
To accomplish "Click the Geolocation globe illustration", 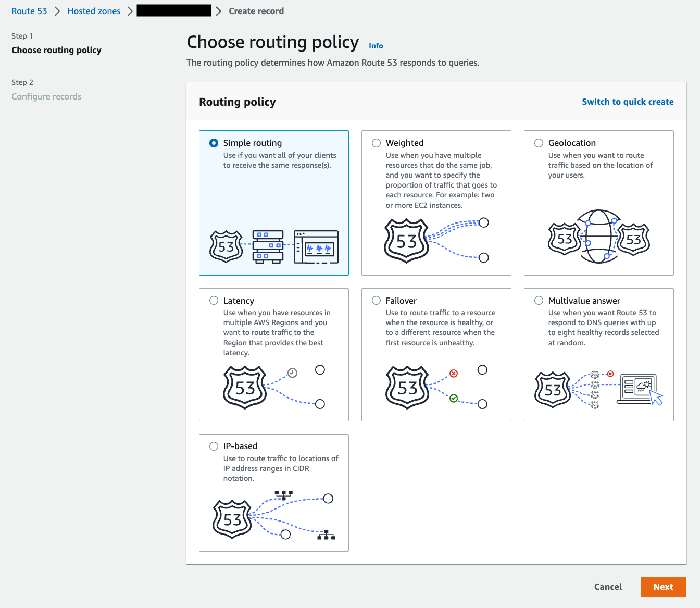I will coord(599,237).
